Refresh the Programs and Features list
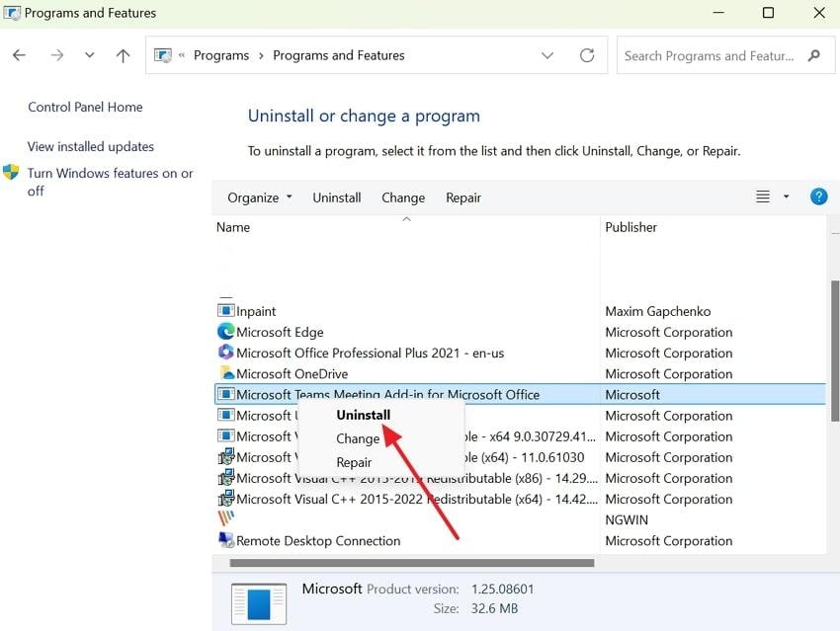840x631 pixels. coord(587,55)
